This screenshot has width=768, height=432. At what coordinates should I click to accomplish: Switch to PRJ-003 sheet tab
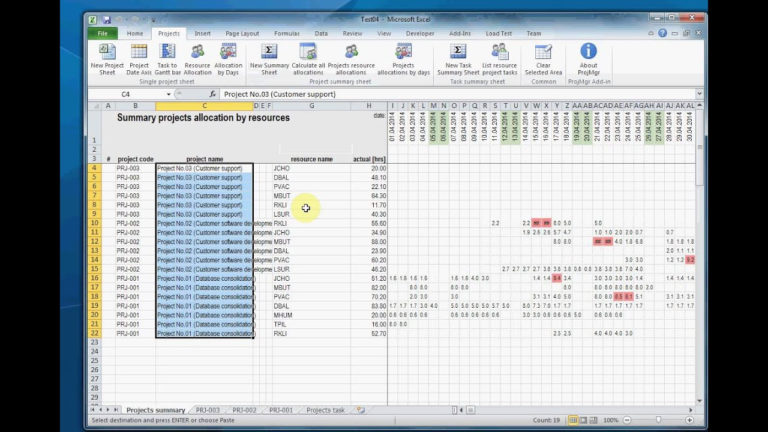click(207, 410)
